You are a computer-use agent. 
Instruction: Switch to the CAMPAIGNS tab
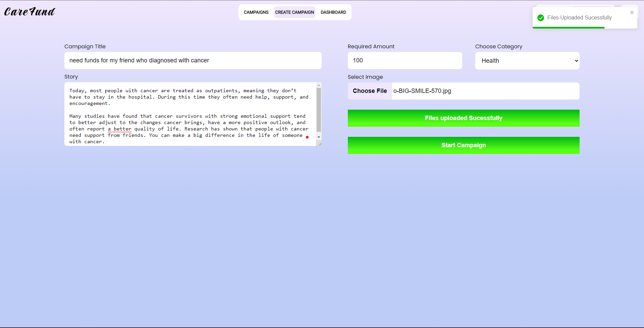tap(256, 12)
